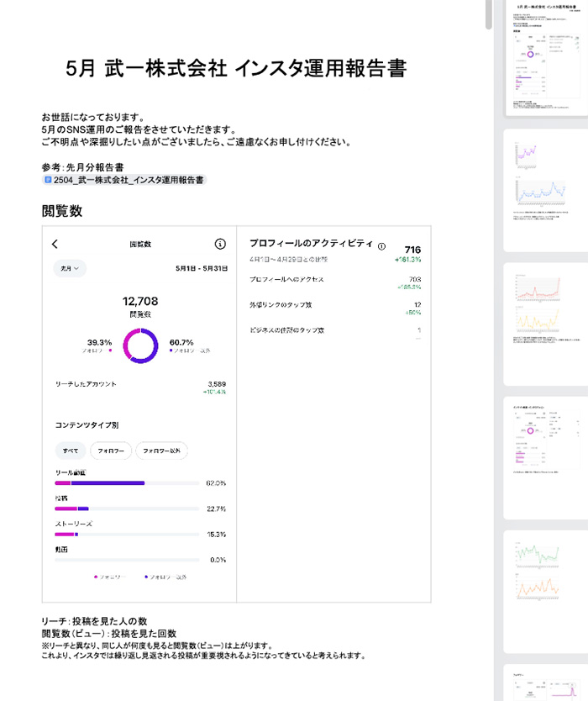Click the donut chart showing 12,708 閲覧数

[x=141, y=345]
